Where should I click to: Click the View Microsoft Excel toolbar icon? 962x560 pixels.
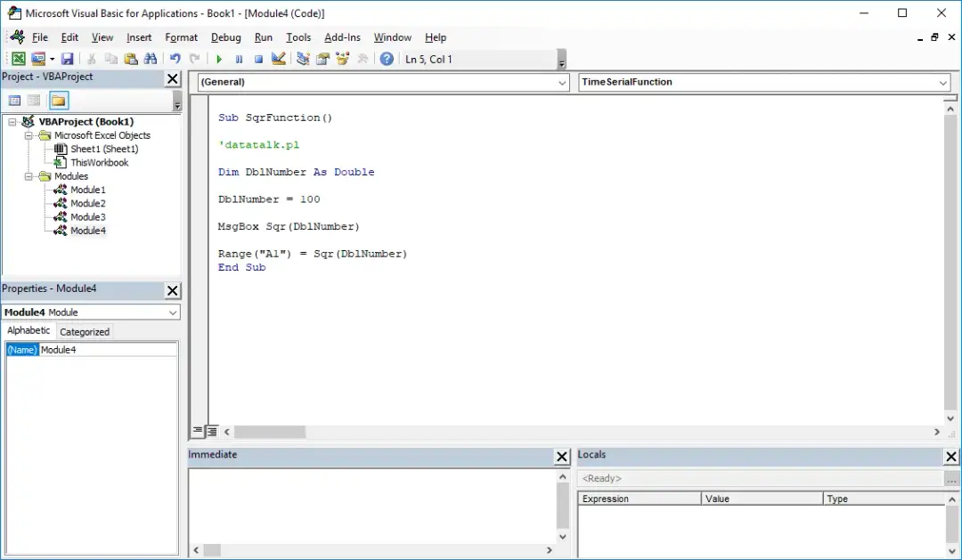click(18, 59)
